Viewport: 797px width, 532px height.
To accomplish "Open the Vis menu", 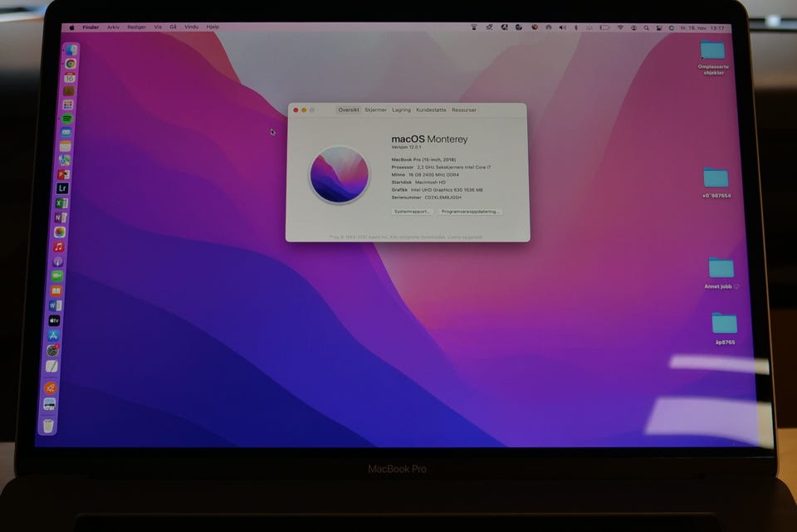I will click(158, 27).
